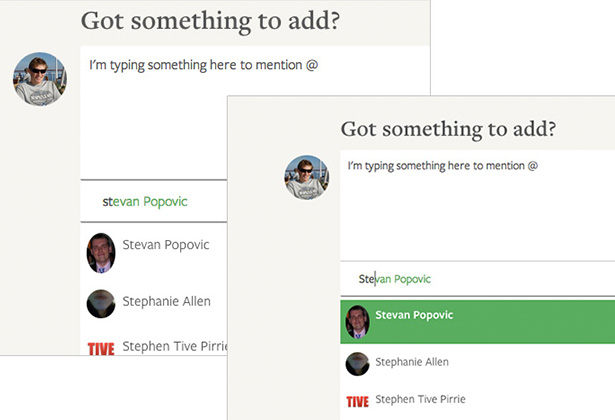
Task: Select the name Stevan Popovic in the back suggestion list
Action: tap(166, 245)
